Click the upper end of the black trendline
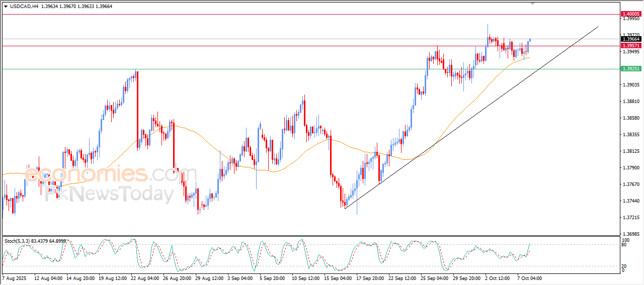644x285 pixels. pyautogui.click(x=598, y=27)
